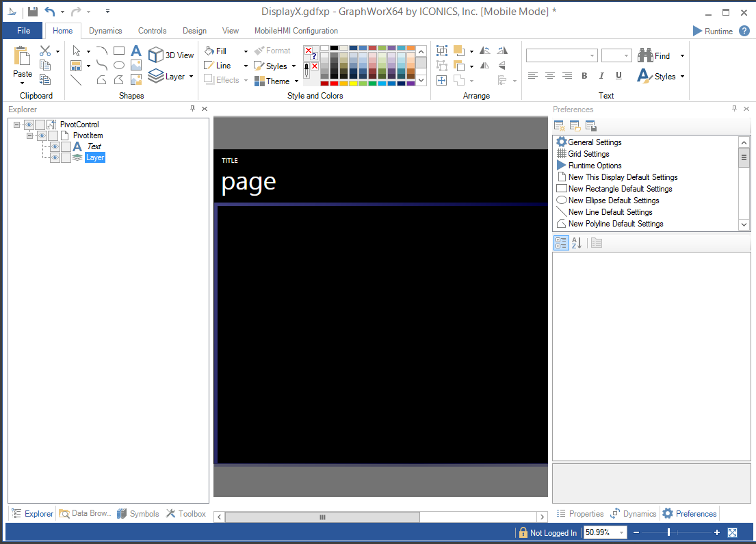Toggle visibility eye for Layer item
The width and height of the screenshot is (756, 544).
click(x=55, y=157)
